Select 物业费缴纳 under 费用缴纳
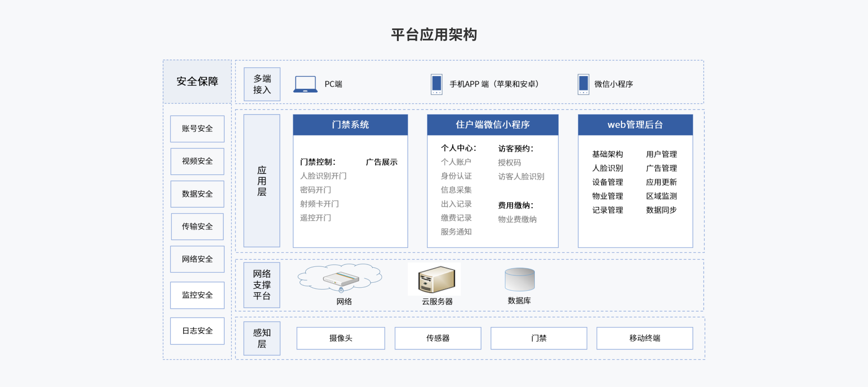 517,219
